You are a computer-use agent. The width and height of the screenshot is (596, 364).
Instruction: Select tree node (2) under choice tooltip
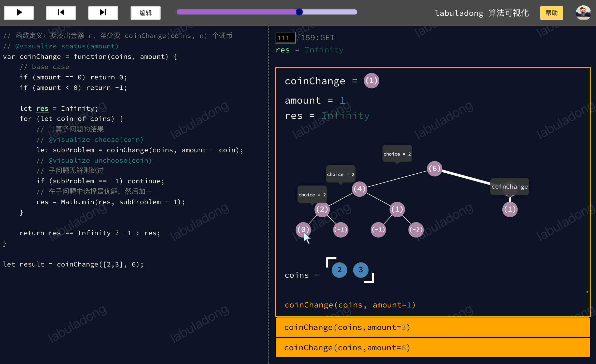(x=322, y=209)
